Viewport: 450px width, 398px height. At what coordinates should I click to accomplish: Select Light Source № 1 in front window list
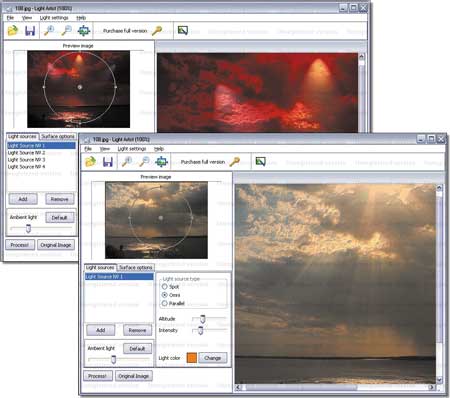click(119, 277)
